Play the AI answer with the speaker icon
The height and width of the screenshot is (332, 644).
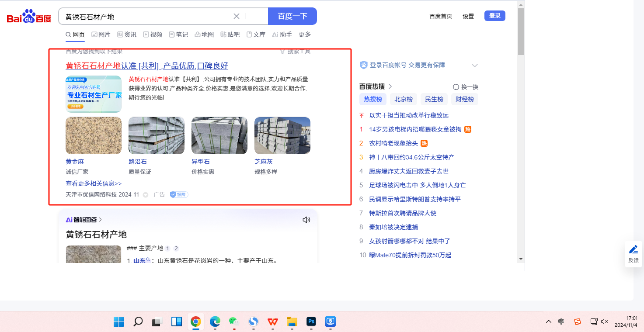click(x=306, y=220)
